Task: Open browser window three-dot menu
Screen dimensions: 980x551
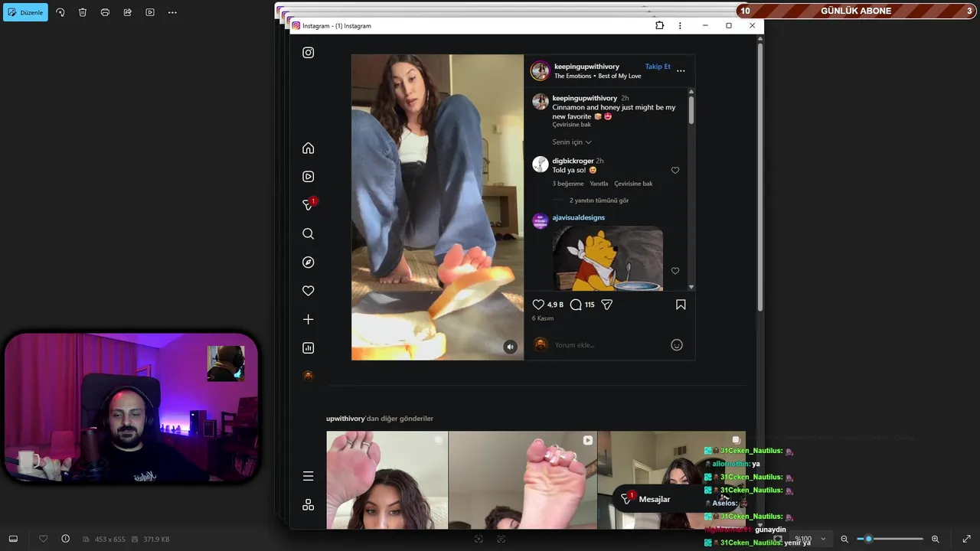Action: [680, 25]
